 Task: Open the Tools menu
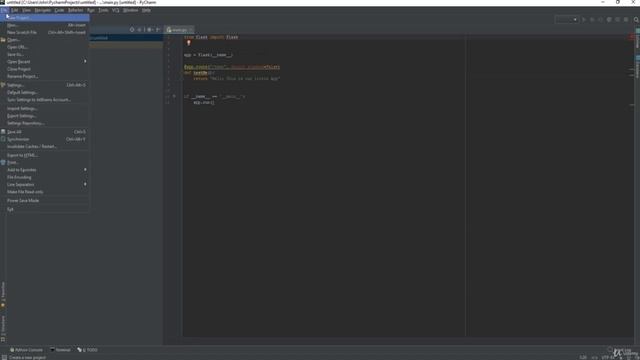point(103,10)
